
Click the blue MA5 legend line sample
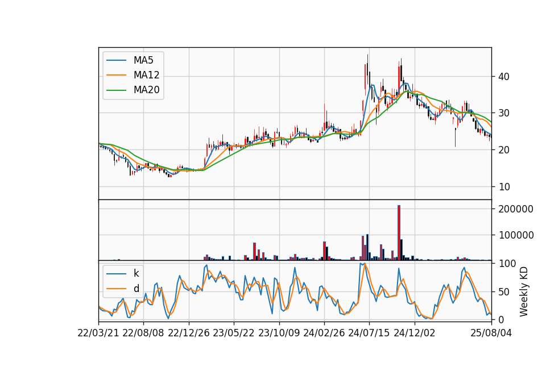click(x=116, y=61)
